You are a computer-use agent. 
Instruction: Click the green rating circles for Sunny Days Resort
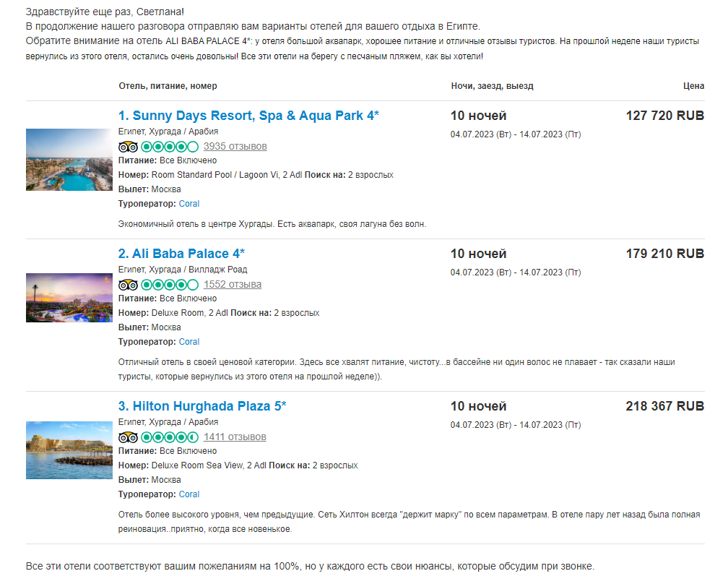170,147
